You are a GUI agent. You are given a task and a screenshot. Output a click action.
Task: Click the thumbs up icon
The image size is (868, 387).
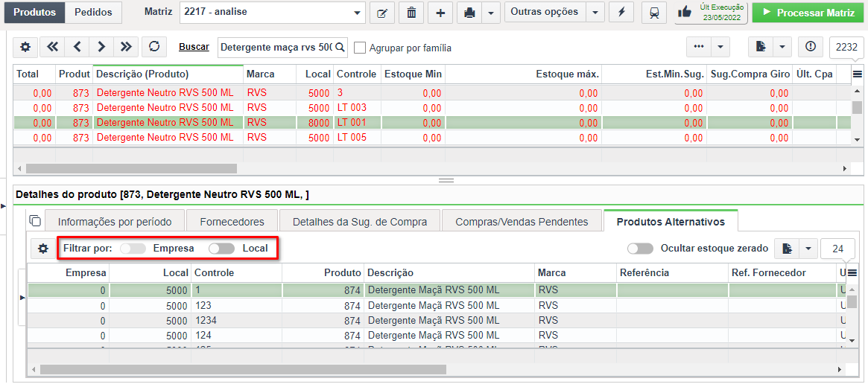pos(685,13)
